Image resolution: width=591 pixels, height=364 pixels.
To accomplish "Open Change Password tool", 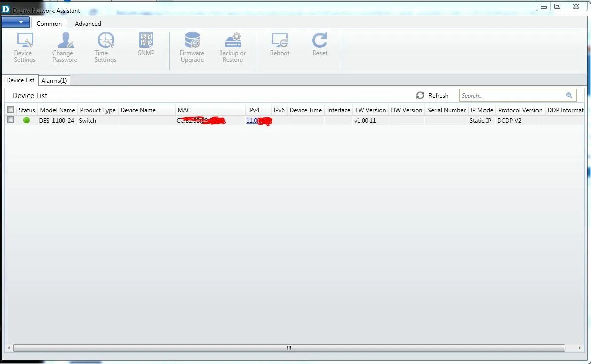I will point(65,47).
